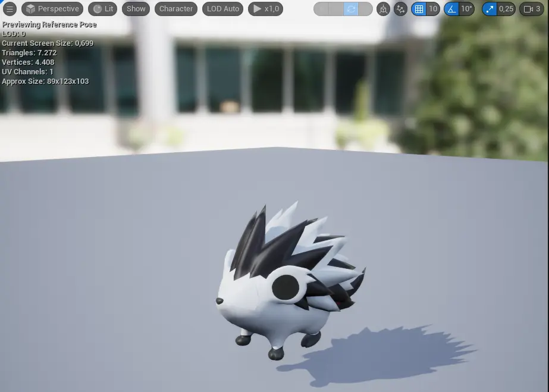
Task: Toggle grid snapping on or off
Action: [419, 9]
